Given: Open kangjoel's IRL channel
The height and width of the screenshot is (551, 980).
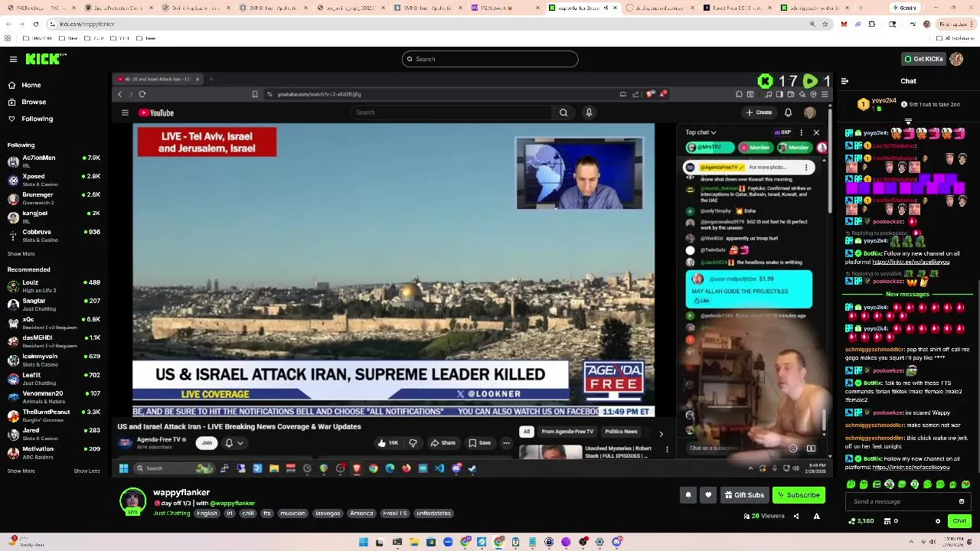Looking at the screenshot, I should 54,217.
